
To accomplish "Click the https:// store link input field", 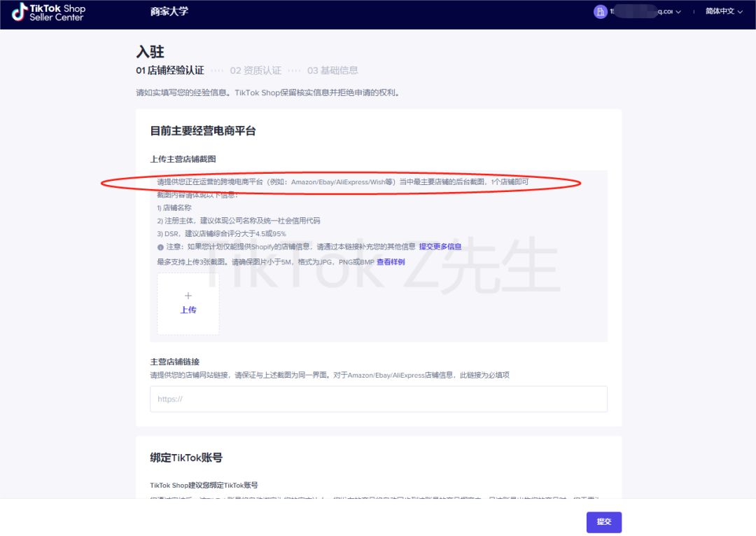I will pyautogui.click(x=378, y=399).
